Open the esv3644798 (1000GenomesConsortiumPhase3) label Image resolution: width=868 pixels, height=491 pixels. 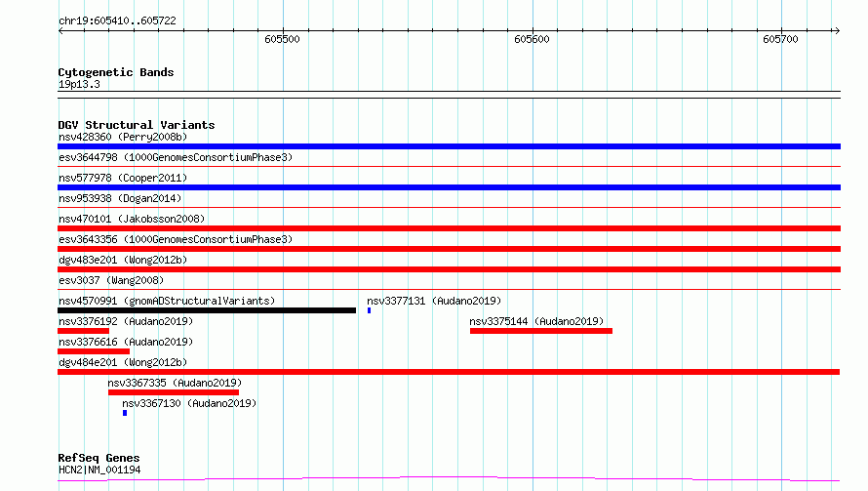[x=176, y=157]
